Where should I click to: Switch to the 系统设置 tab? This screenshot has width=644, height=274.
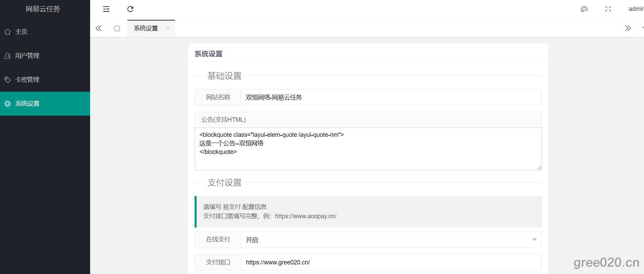pyautogui.click(x=146, y=28)
